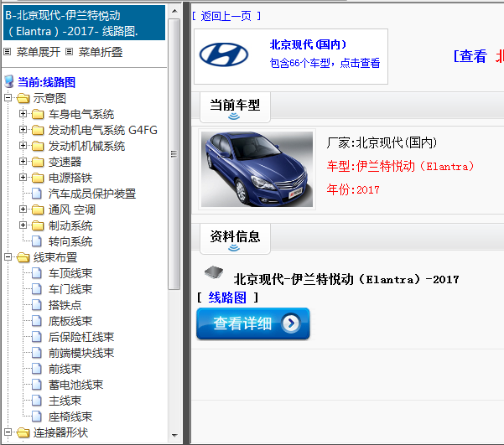Click the 厂家:北京现代(国内) text

(382, 142)
